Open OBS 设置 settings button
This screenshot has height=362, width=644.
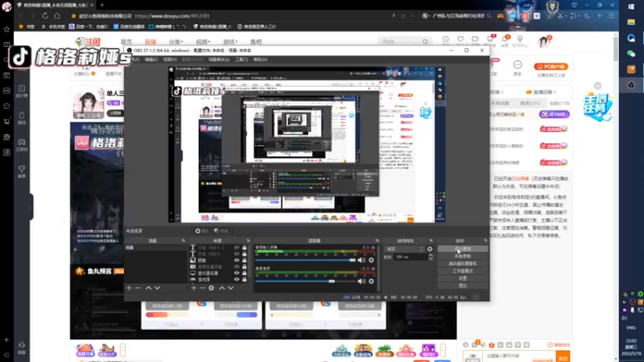click(463, 278)
